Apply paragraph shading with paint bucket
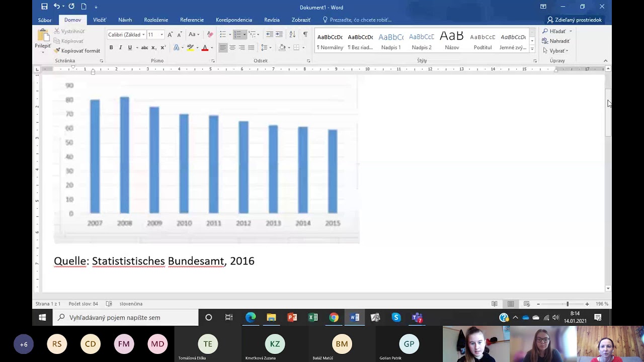 282,48
